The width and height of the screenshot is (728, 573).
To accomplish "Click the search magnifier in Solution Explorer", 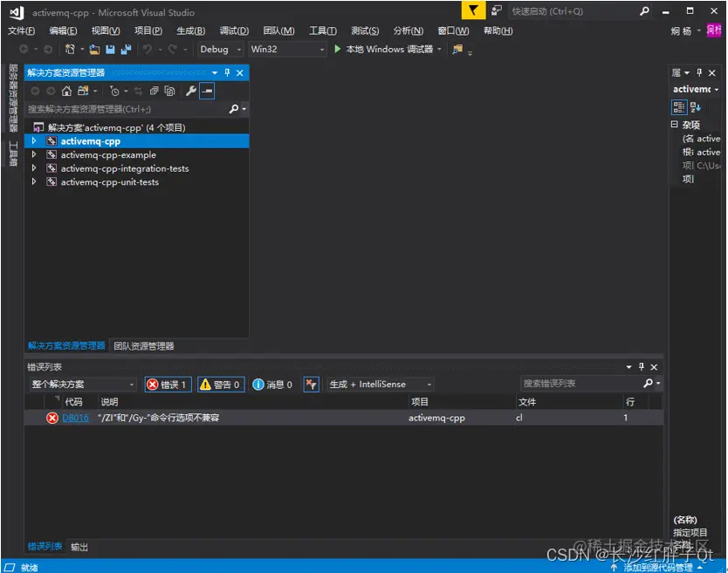I will coord(234,108).
